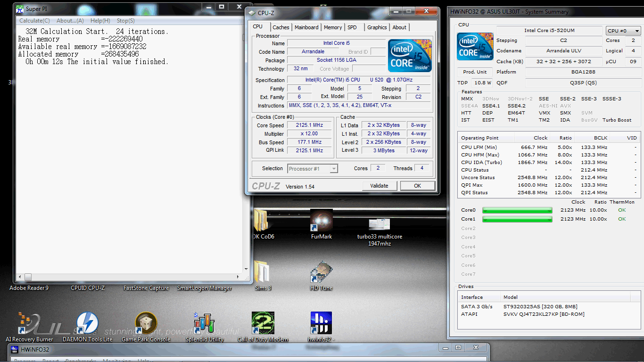Click the "Uncore Status" operating point row
This screenshot has width=644, height=362.
click(x=549, y=178)
